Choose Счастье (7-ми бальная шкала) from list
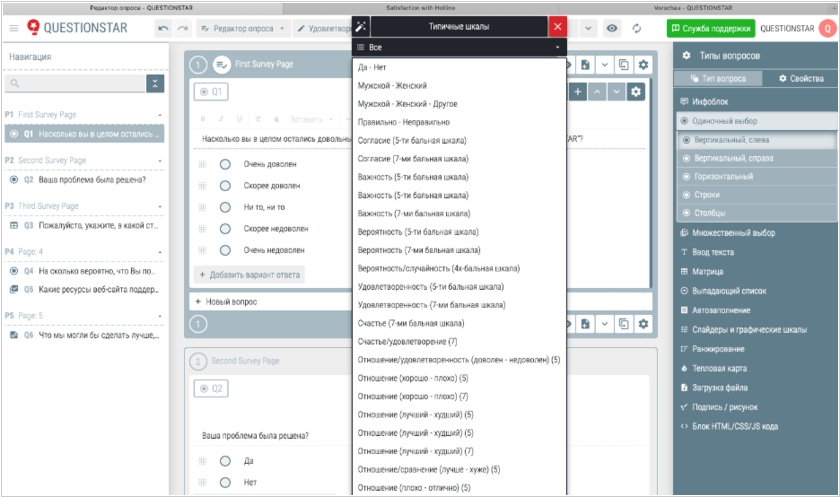 pos(459,323)
